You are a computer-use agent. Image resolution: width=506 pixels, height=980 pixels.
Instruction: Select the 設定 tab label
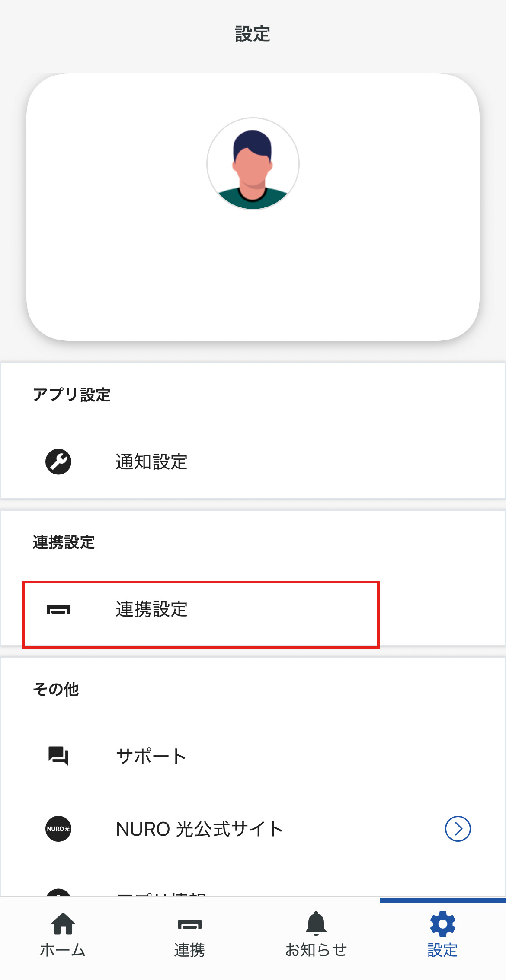(x=442, y=950)
